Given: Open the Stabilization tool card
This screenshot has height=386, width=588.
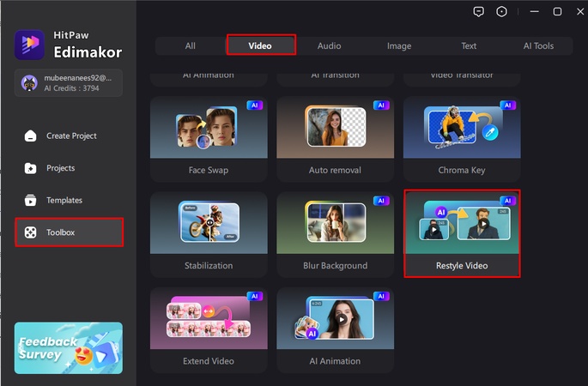Looking at the screenshot, I should [209, 234].
